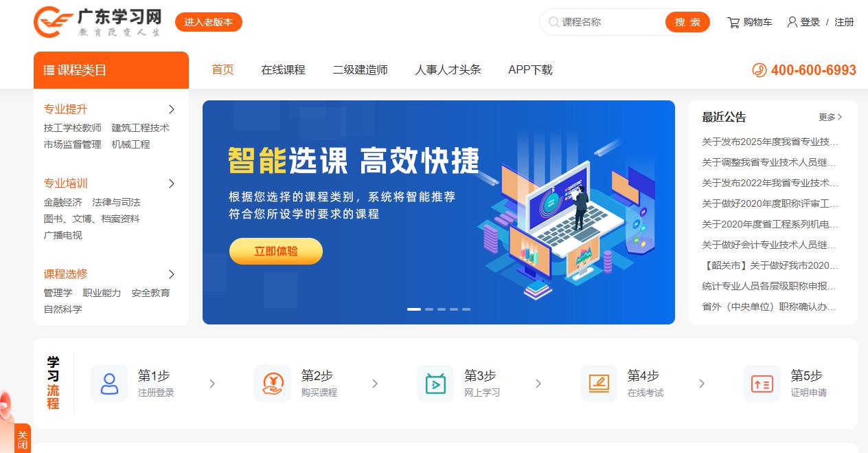The width and height of the screenshot is (868, 453).
Task: Open the 二级建造师 navigation tab
Action: (x=361, y=70)
